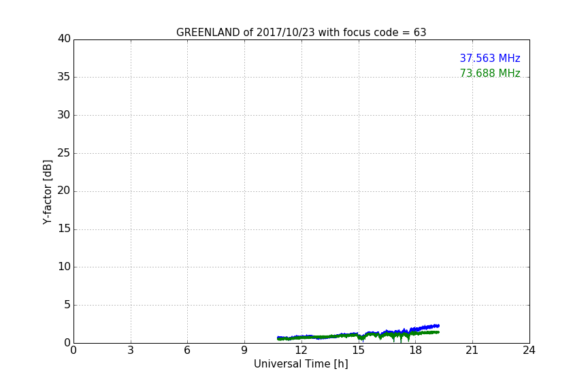Click the x-axis tick label '3'

pos(131,350)
